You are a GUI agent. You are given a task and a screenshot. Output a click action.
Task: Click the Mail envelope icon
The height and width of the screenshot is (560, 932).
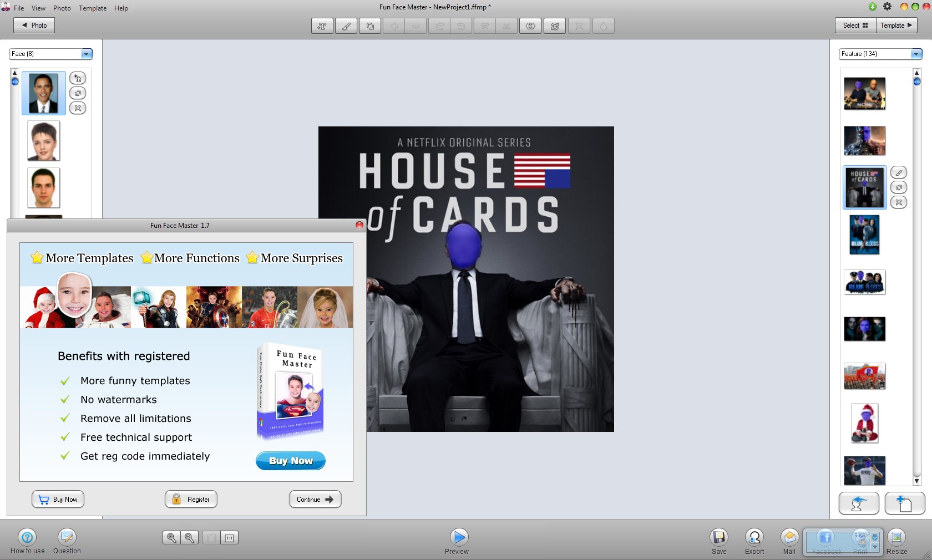[x=789, y=537]
